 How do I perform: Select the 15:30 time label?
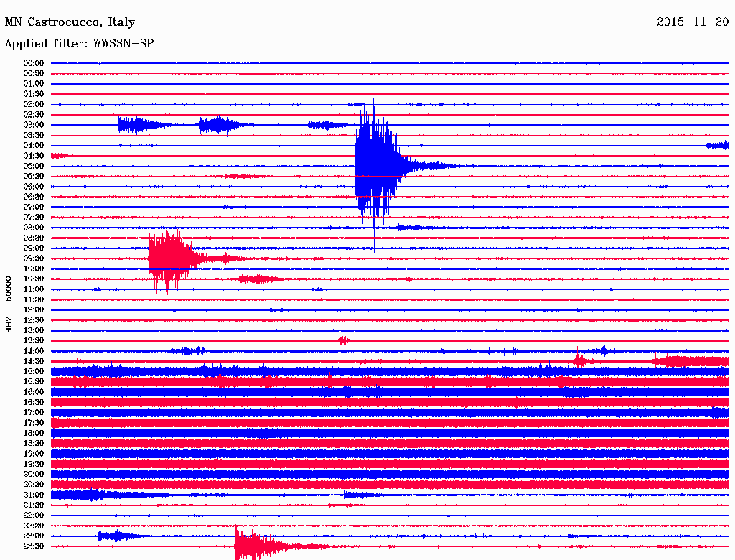34,382
